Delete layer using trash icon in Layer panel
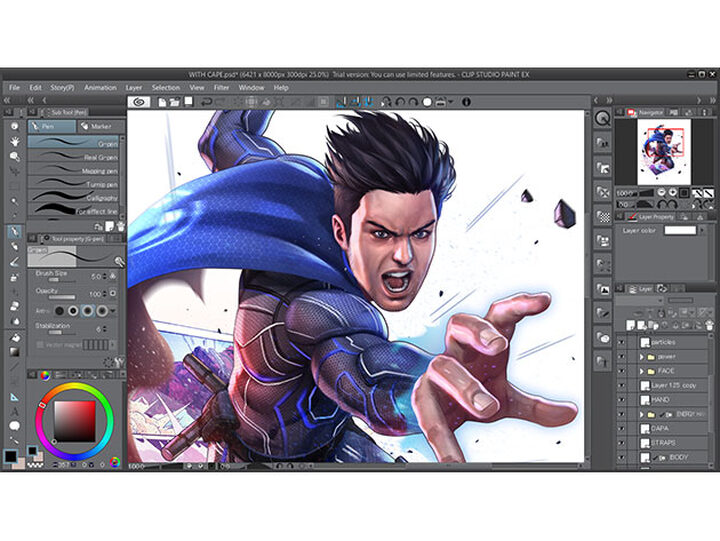Screen dimensions: 720x541 709,326
